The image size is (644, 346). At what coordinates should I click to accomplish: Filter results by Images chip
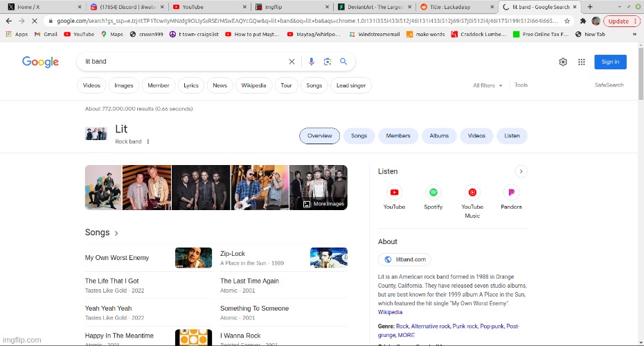124,85
